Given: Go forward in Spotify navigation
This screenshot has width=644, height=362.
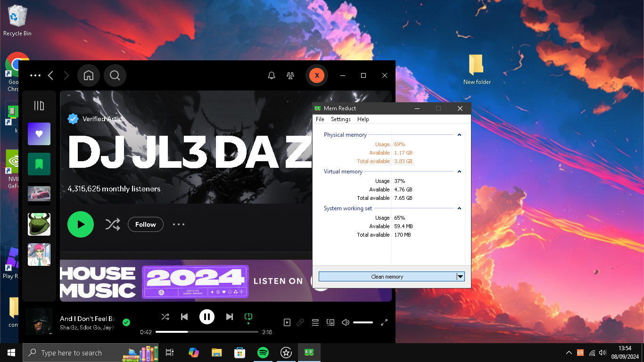Looking at the screenshot, I should pyautogui.click(x=66, y=75).
